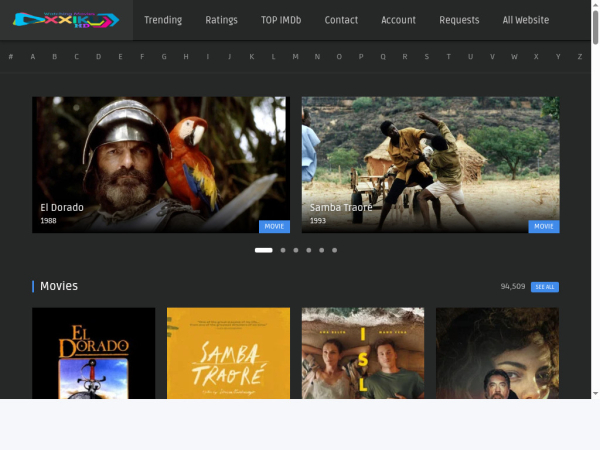Click SEE ALL for Movies
The height and width of the screenshot is (450, 600).
click(x=545, y=287)
